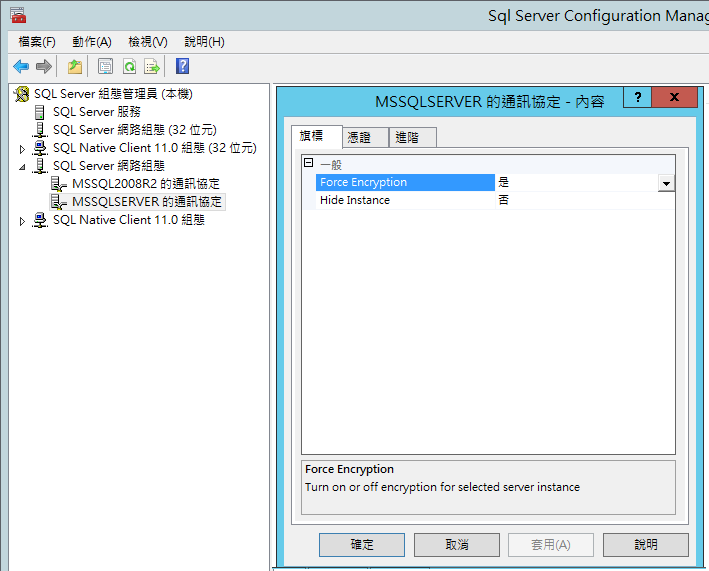Click the Properties toolbar icon
This screenshot has height=571, width=709.
tap(105, 67)
